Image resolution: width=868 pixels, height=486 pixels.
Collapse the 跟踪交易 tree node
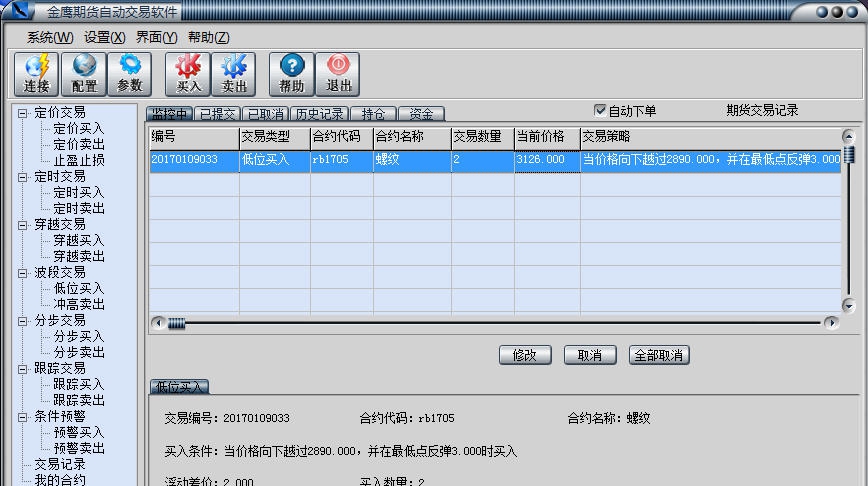[x=23, y=369]
